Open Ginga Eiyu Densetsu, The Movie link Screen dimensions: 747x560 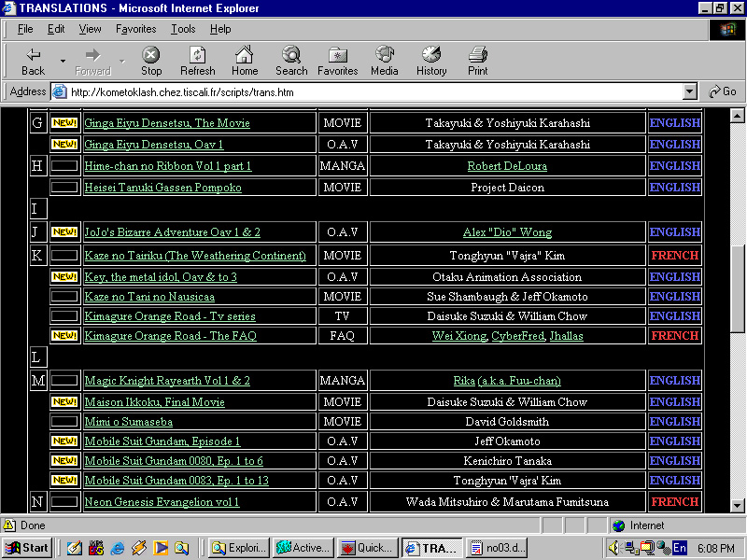click(x=167, y=123)
